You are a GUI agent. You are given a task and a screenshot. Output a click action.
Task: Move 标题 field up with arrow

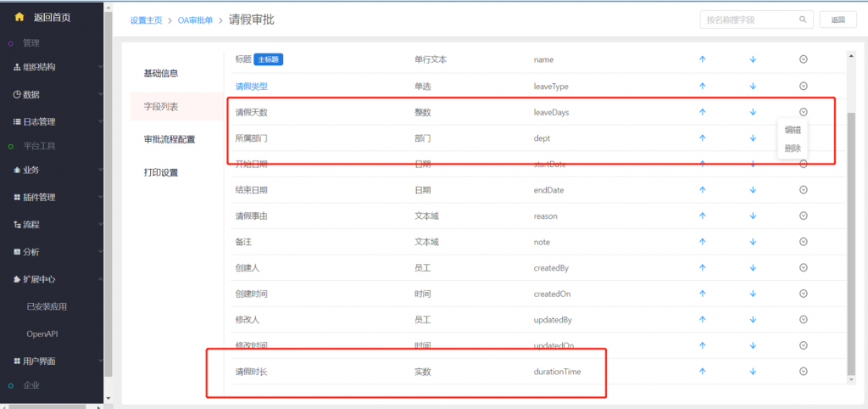[702, 59]
